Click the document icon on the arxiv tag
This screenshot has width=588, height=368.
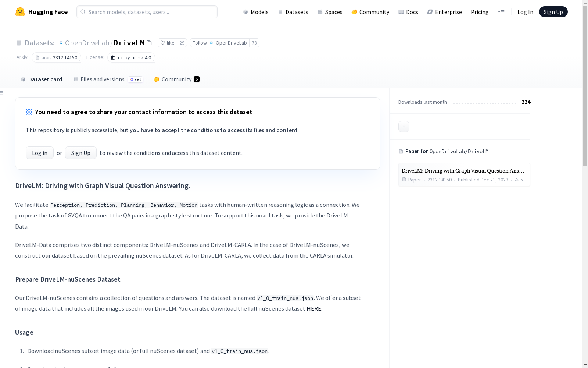[37, 57]
